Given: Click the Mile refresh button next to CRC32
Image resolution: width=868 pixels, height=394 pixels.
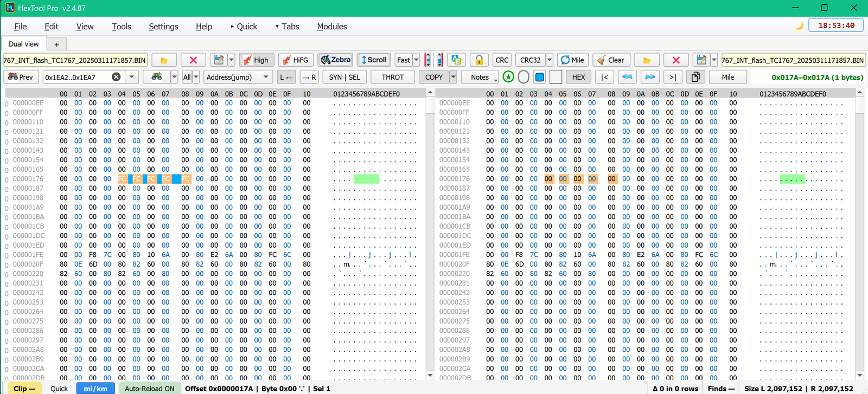Looking at the screenshot, I should 572,60.
